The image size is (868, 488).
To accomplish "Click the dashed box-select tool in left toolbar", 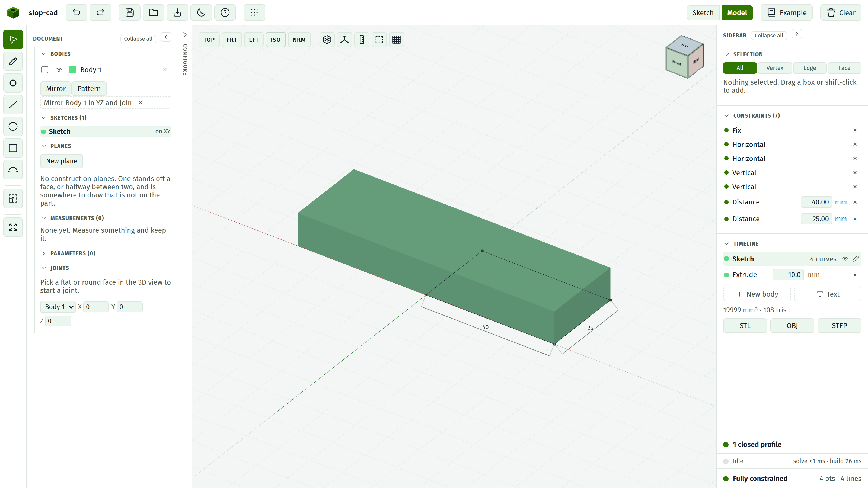I will (x=13, y=198).
